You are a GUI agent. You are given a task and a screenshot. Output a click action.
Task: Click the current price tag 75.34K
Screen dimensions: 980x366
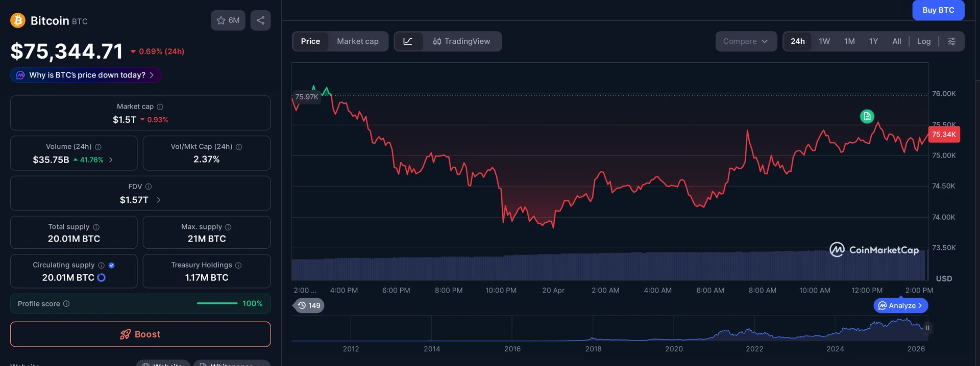(x=944, y=135)
